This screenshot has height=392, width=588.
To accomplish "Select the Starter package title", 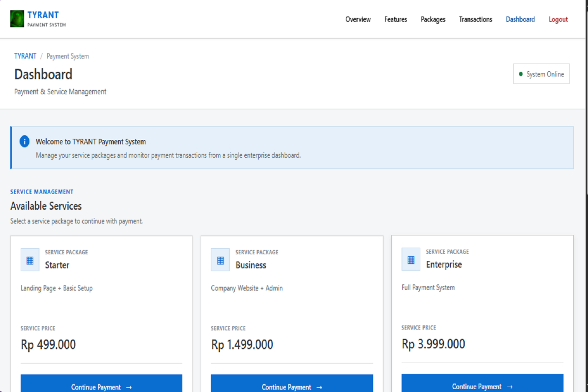I will (x=57, y=265).
